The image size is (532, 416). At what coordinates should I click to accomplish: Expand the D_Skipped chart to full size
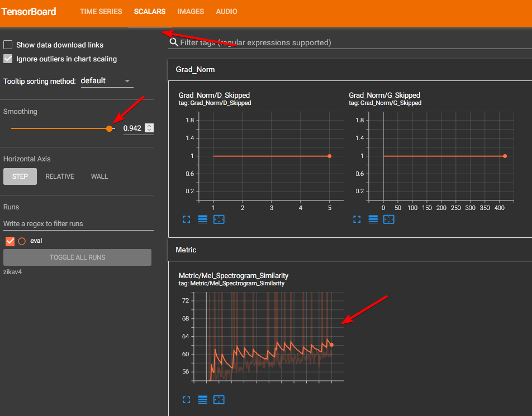186,219
